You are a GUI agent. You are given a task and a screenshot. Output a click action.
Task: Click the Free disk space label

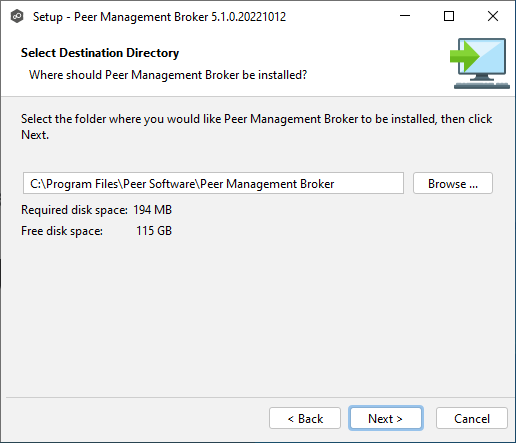pos(62,231)
